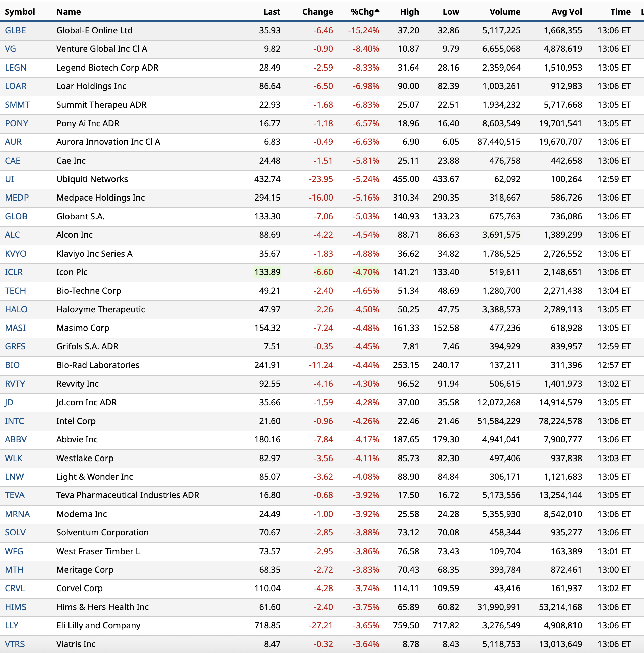Open the VTRS symbol link
The image size is (644, 653).
point(15,644)
